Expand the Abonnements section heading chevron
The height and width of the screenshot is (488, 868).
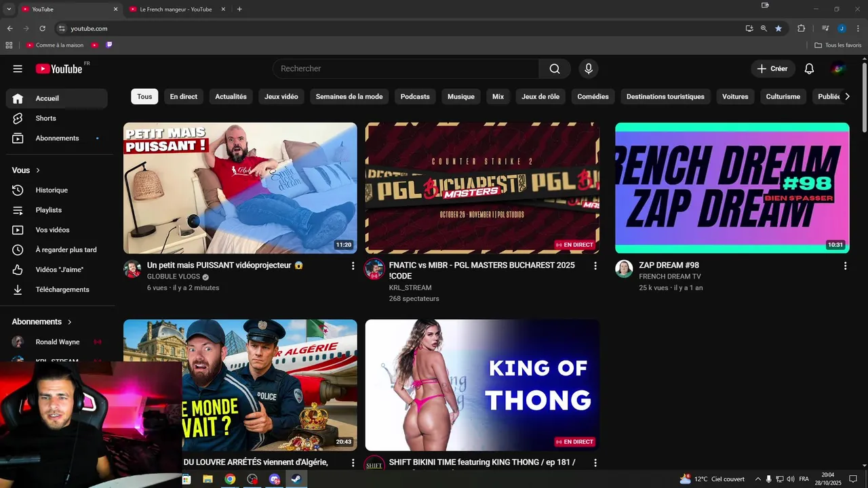69,322
